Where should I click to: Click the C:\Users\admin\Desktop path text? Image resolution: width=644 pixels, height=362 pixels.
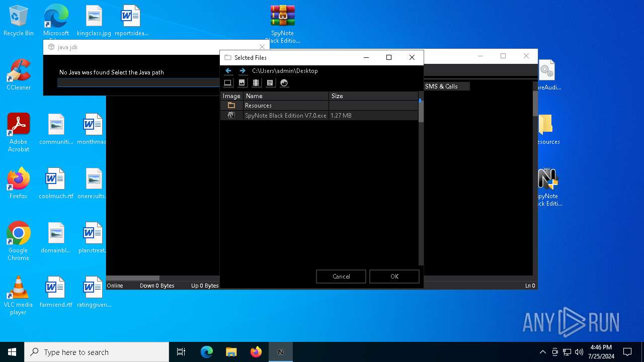coord(285,71)
